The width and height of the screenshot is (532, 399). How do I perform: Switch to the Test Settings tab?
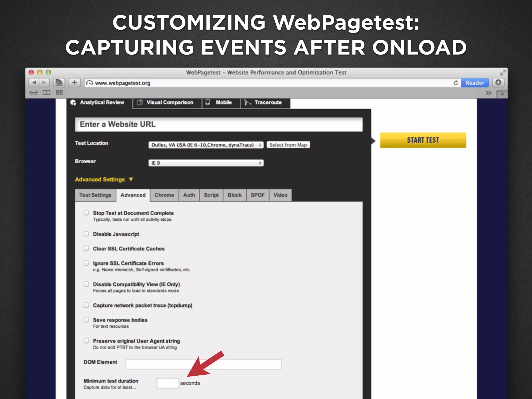[95, 195]
